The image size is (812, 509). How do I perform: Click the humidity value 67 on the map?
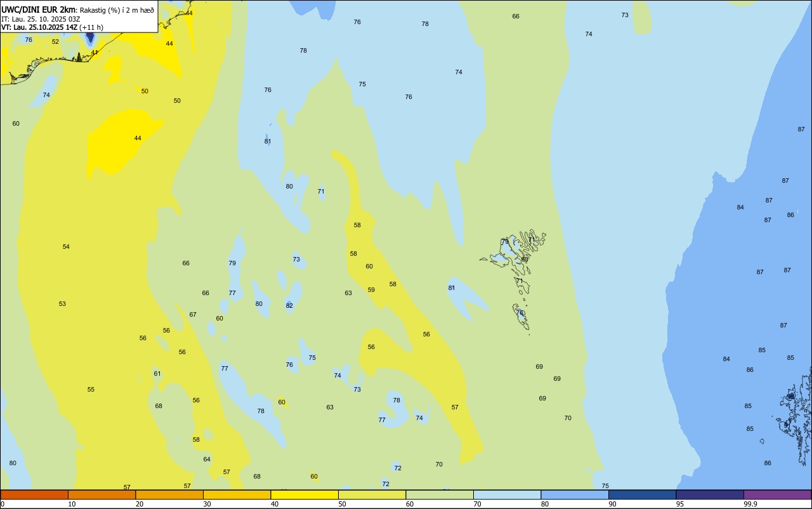(x=193, y=315)
